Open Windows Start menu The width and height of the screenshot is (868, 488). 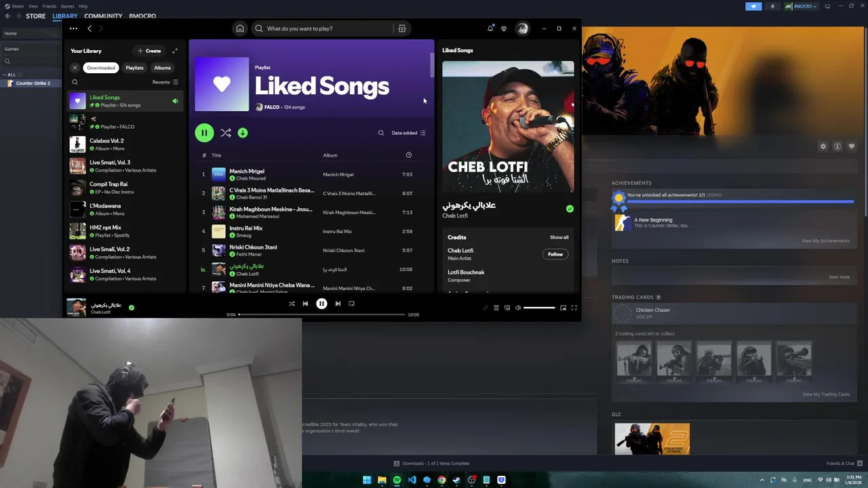[367, 480]
